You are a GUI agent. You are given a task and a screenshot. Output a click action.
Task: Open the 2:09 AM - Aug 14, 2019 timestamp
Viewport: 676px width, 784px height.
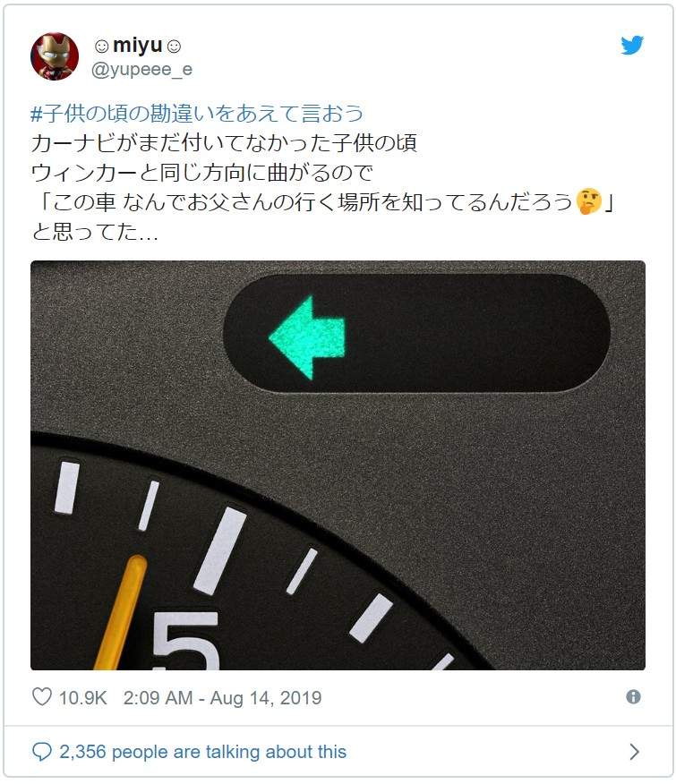click(223, 697)
